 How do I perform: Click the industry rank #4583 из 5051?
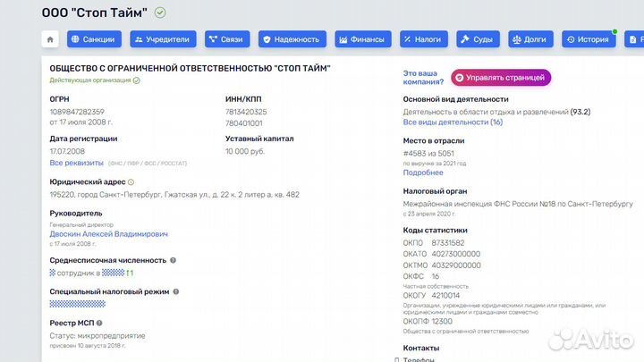point(428,154)
